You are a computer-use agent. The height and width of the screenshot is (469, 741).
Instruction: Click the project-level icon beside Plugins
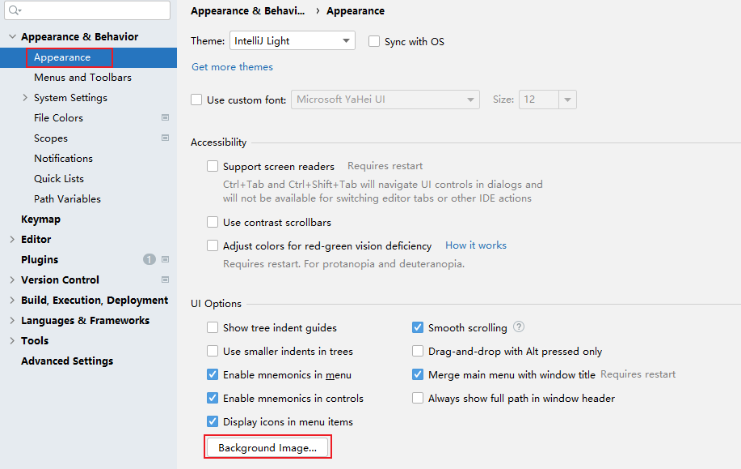click(165, 259)
